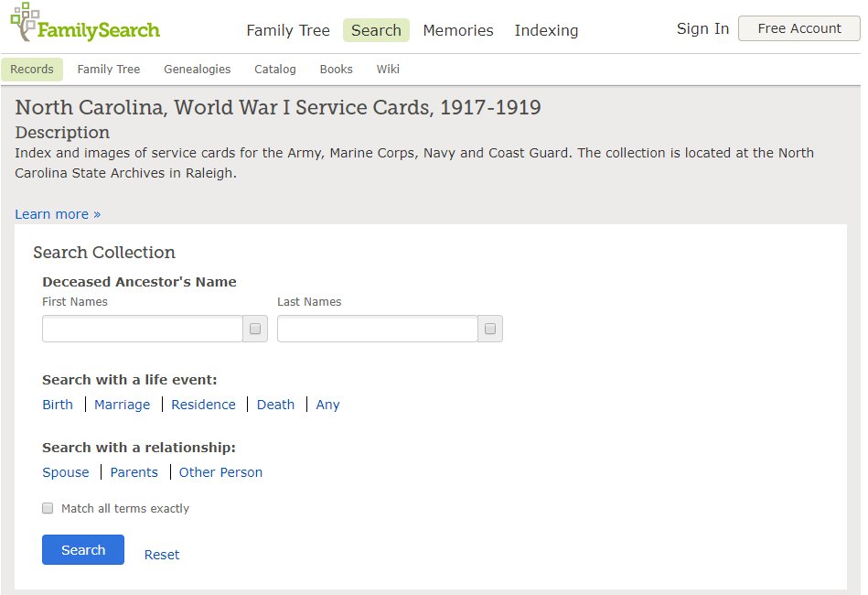Click the FamilySearch tree logo
The height and width of the screenshot is (595, 868).
pyautogui.click(x=85, y=23)
